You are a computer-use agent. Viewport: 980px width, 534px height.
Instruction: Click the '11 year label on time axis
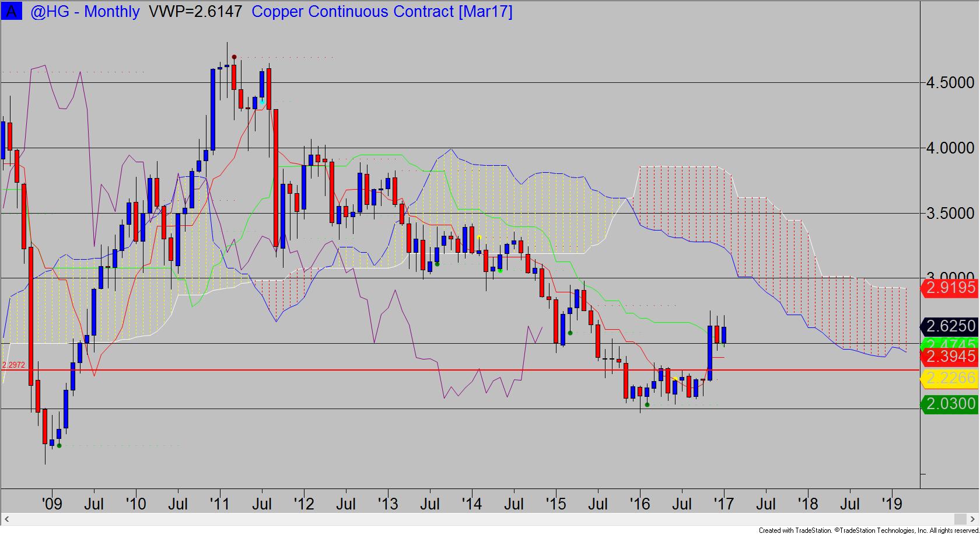pyautogui.click(x=219, y=503)
